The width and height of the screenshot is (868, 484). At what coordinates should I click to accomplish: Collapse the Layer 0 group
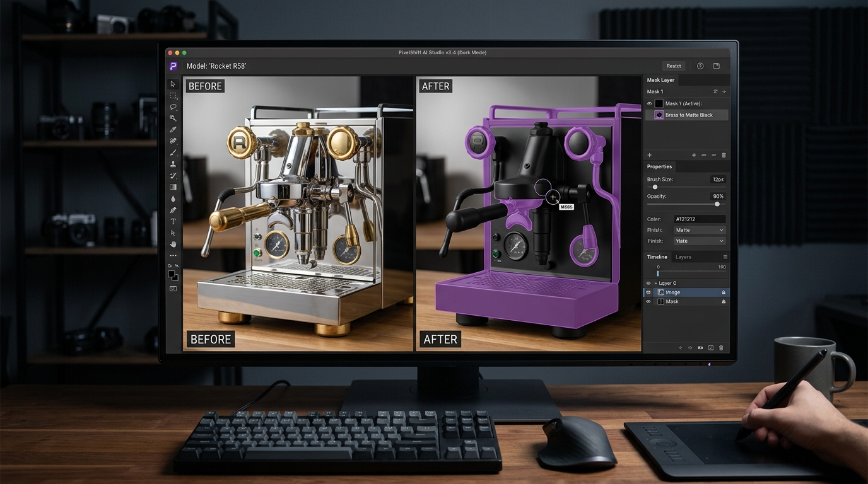tap(655, 284)
